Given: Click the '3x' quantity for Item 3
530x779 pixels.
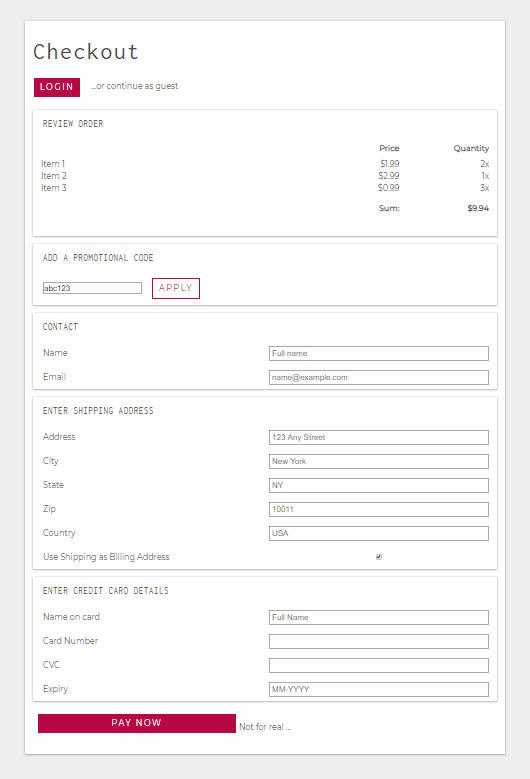Looking at the screenshot, I should click(x=484, y=187).
